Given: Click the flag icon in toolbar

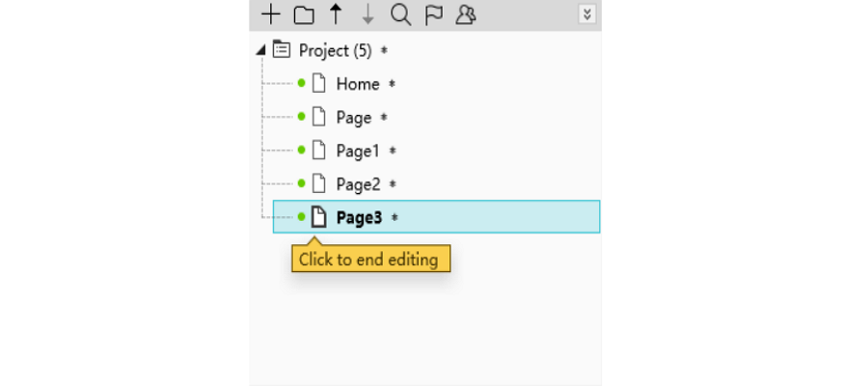Looking at the screenshot, I should pos(434,14).
